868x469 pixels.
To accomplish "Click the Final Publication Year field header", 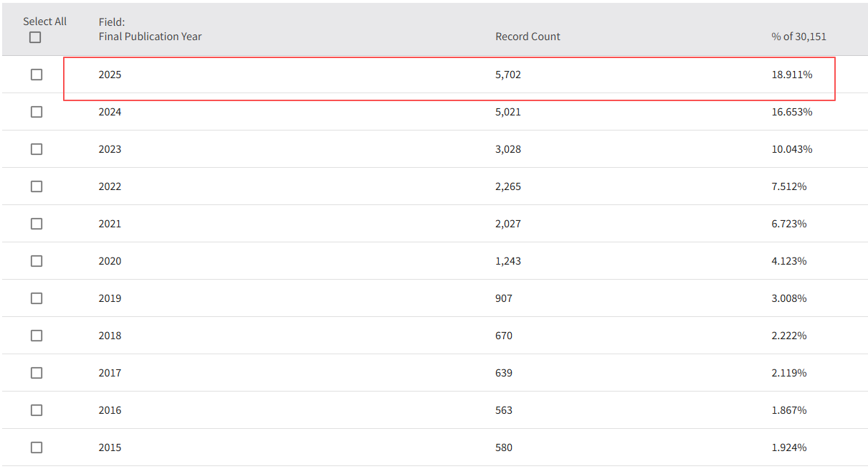I will point(150,37).
